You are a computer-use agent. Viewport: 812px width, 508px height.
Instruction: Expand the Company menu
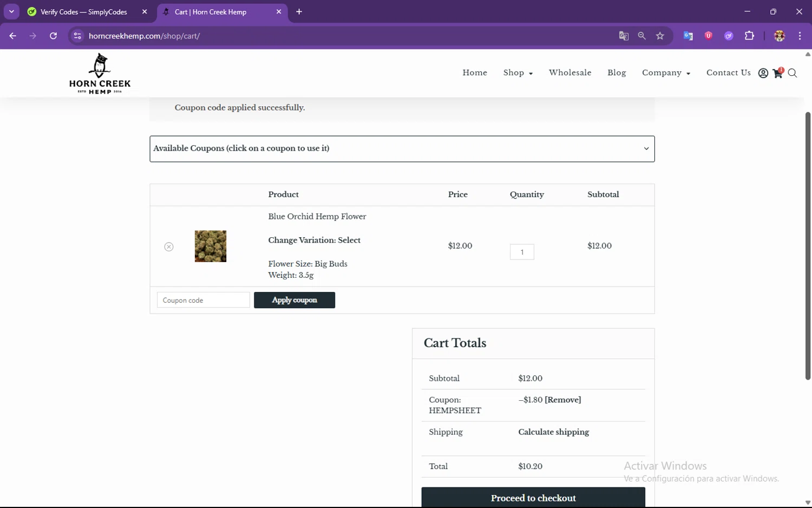[666, 73]
